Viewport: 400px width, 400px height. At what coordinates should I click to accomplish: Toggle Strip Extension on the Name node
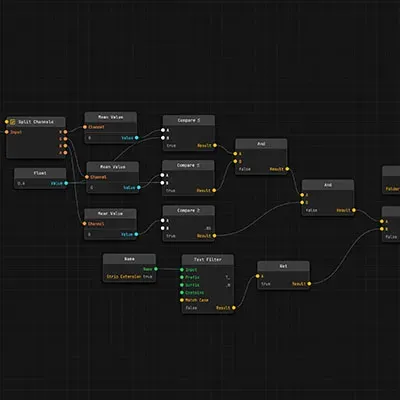coord(129,277)
